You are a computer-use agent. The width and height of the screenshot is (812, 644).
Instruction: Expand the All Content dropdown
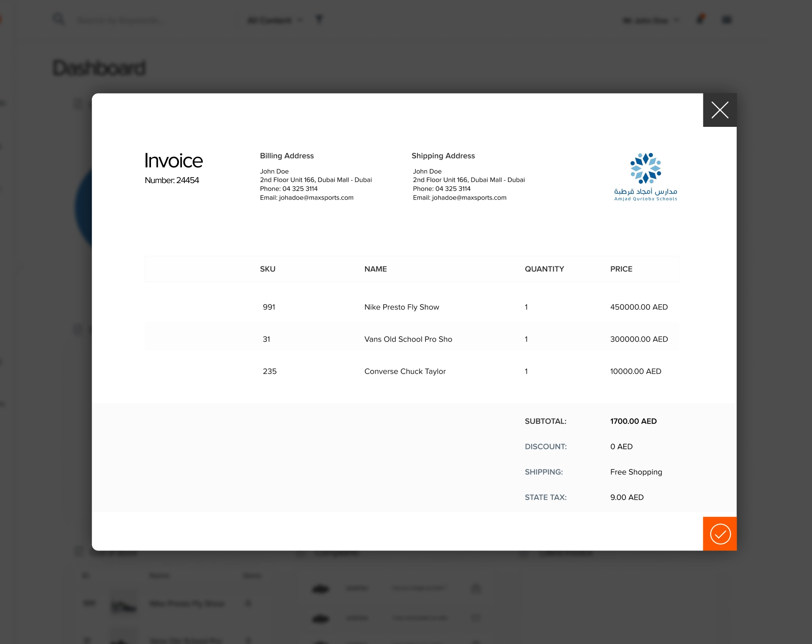275,20
